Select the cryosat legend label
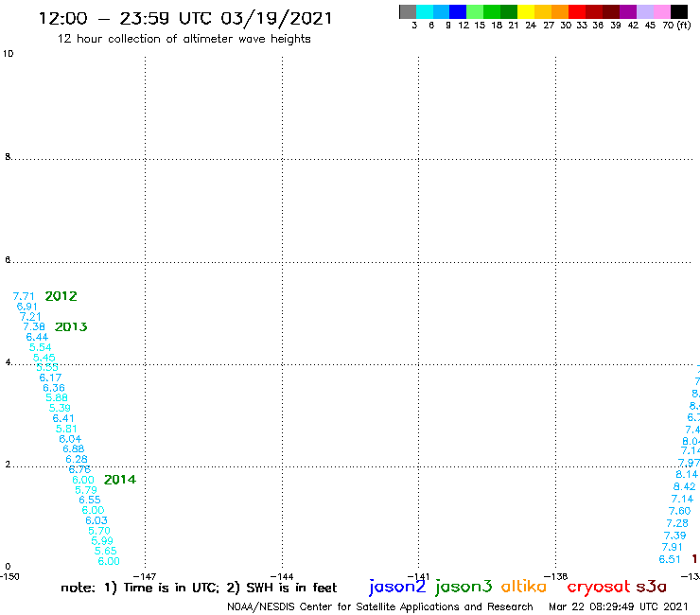The image size is (700, 615). pyautogui.click(x=598, y=587)
